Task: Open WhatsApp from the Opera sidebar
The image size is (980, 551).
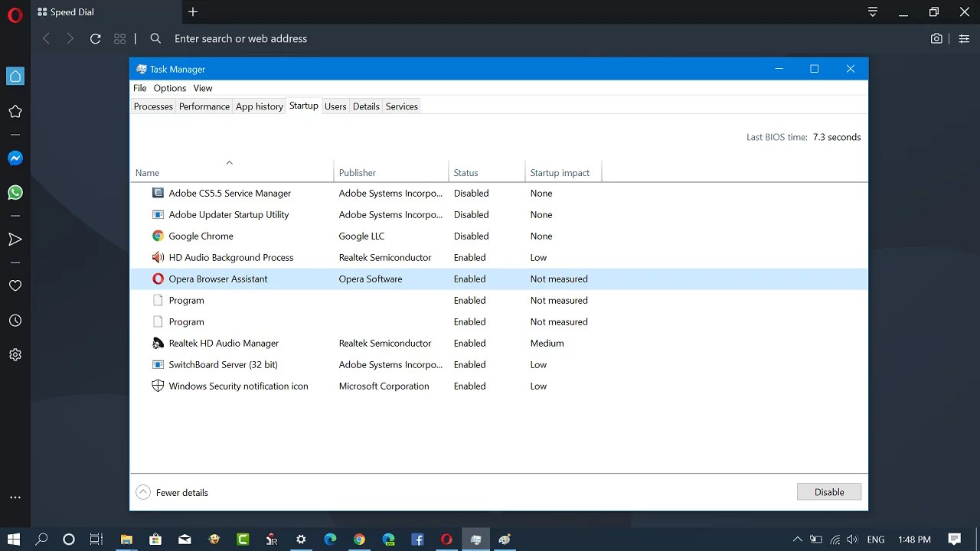Action: [x=15, y=192]
